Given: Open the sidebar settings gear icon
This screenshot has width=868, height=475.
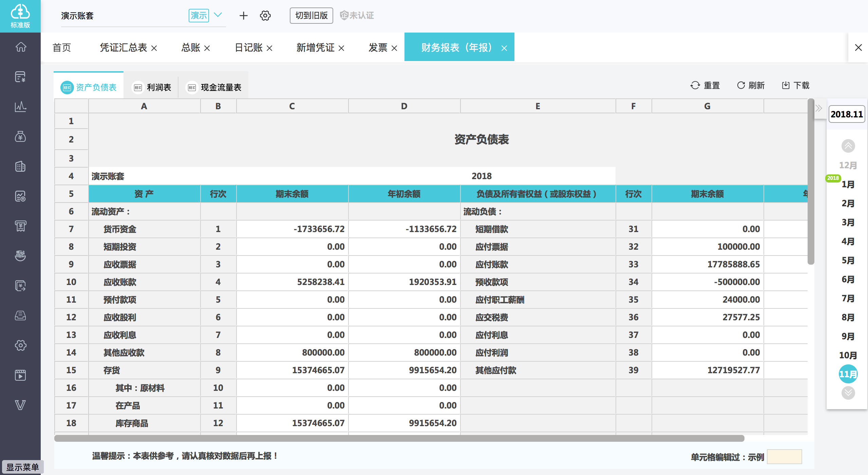Looking at the screenshot, I should click(x=20, y=345).
